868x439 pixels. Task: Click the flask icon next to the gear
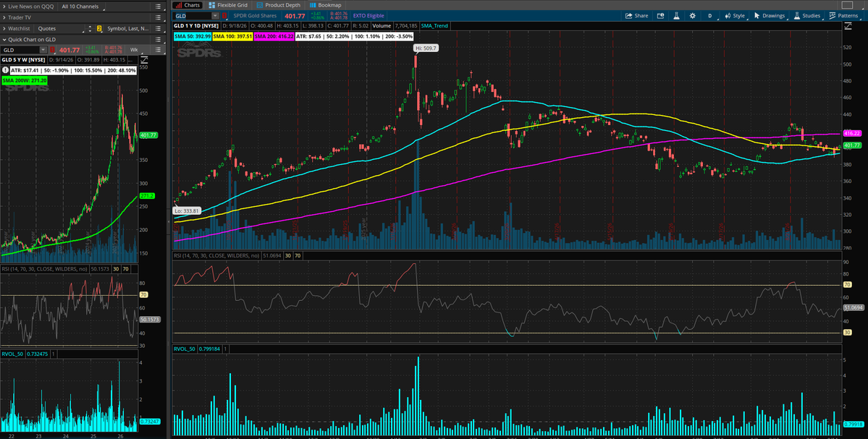click(x=676, y=16)
